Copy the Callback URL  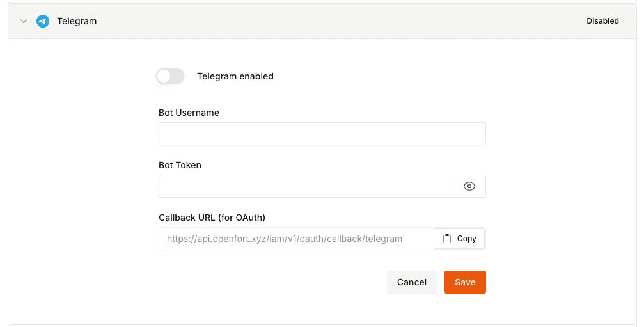coord(459,239)
